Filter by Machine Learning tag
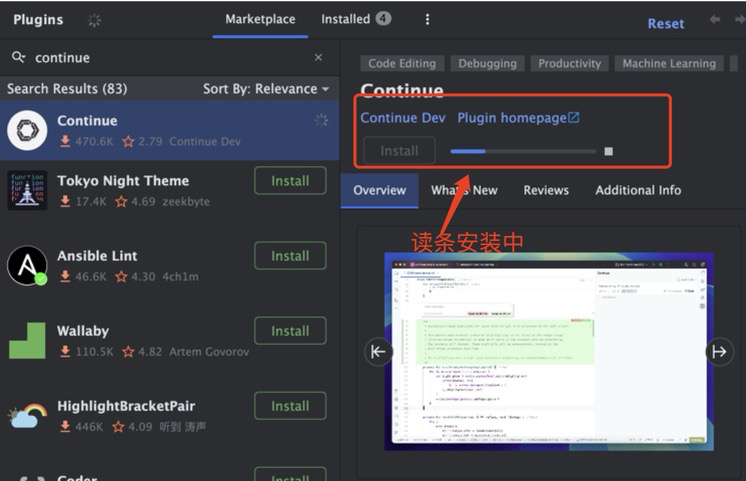746x481 pixels. [669, 63]
